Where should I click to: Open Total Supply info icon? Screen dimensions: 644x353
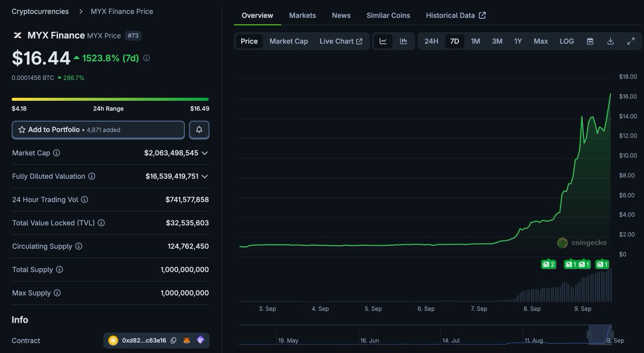[59, 270]
